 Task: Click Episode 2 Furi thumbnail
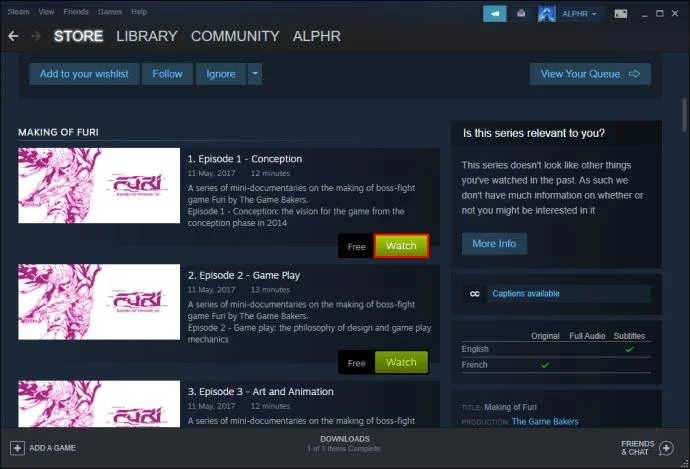point(99,302)
